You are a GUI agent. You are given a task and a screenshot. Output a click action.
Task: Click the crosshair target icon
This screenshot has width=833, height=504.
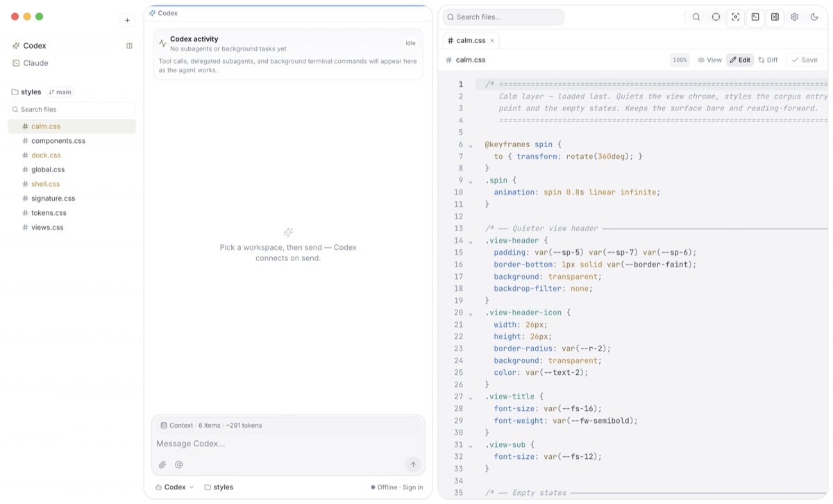[716, 17]
